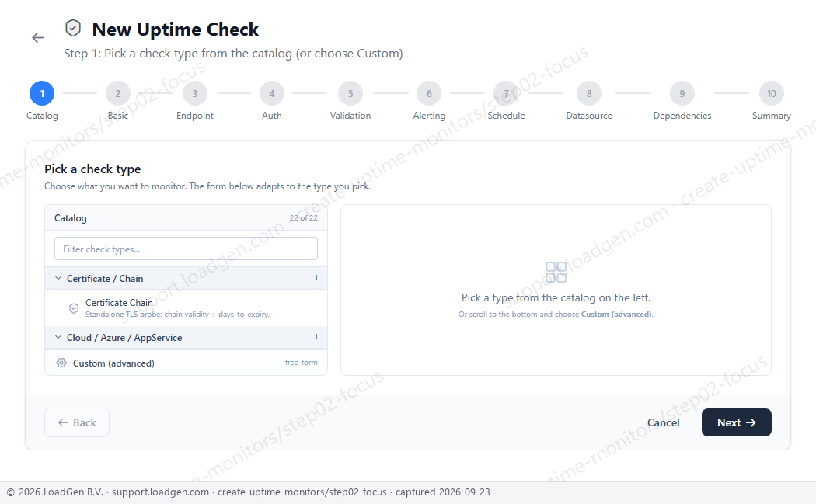Click the Next button
The height and width of the screenshot is (504, 816).
pyautogui.click(x=737, y=422)
